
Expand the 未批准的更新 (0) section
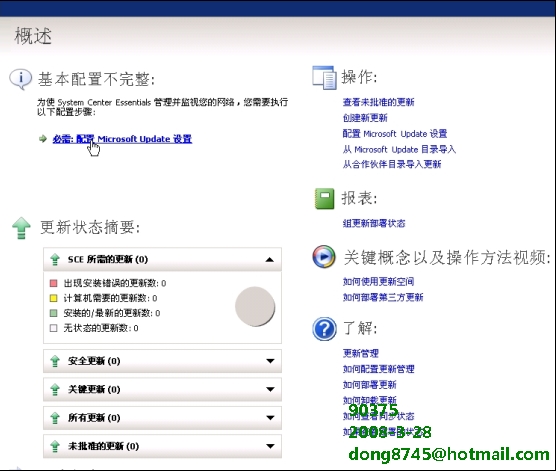pos(270,446)
